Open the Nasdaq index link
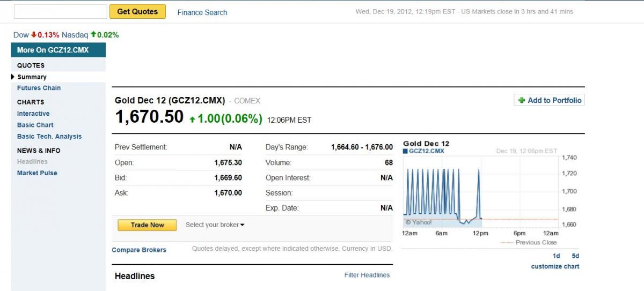This screenshot has height=291, width=644. [x=75, y=35]
